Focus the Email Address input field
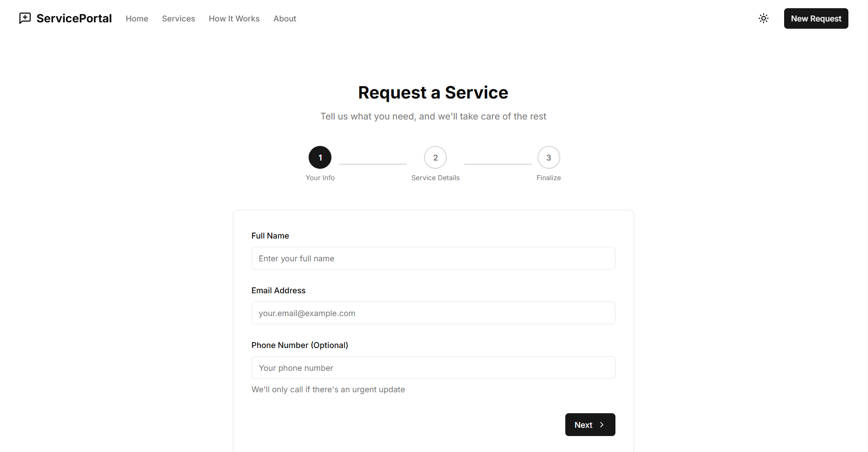 [433, 313]
